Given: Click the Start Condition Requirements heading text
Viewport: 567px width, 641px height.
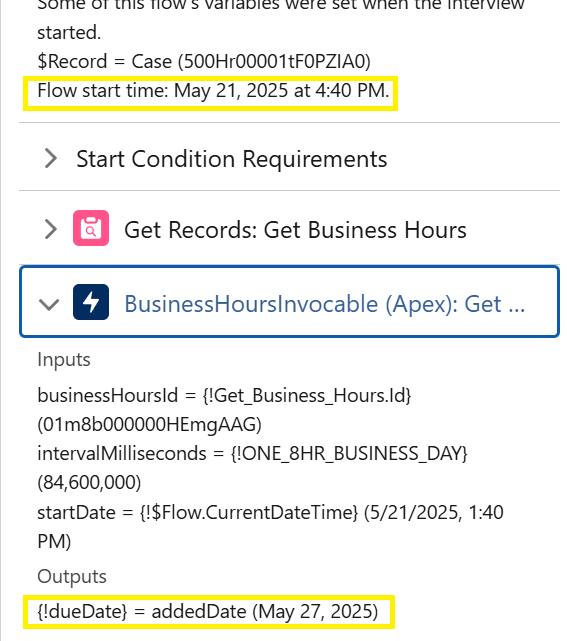Looking at the screenshot, I should click(x=232, y=159).
